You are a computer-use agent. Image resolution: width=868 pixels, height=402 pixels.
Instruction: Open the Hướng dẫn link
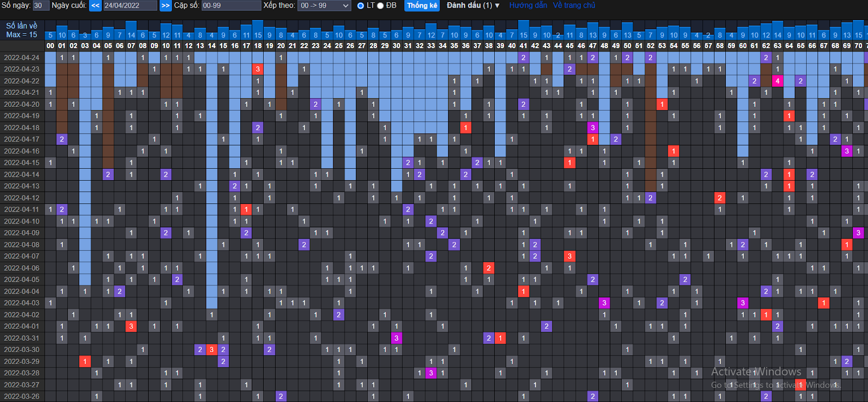528,5
